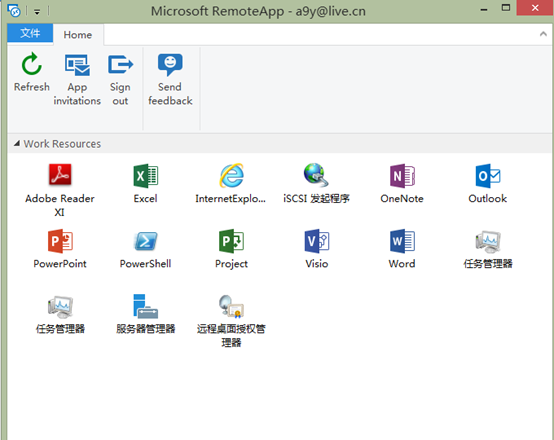Collapse the Work Resources group
The width and height of the screenshot is (554, 440).
click(x=17, y=143)
